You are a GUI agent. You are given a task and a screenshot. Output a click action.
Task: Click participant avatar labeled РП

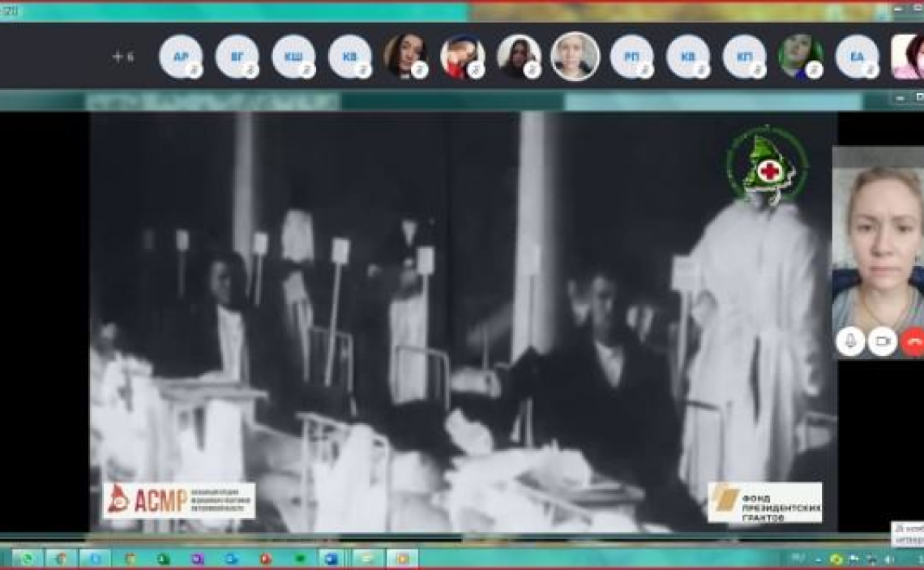click(x=631, y=57)
